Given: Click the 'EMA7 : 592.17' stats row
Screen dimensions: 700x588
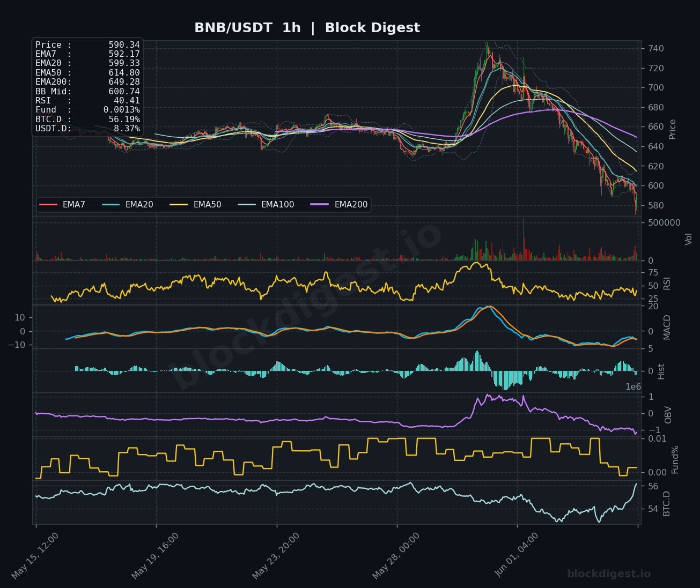Looking at the screenshot, I should coord(87,54).
